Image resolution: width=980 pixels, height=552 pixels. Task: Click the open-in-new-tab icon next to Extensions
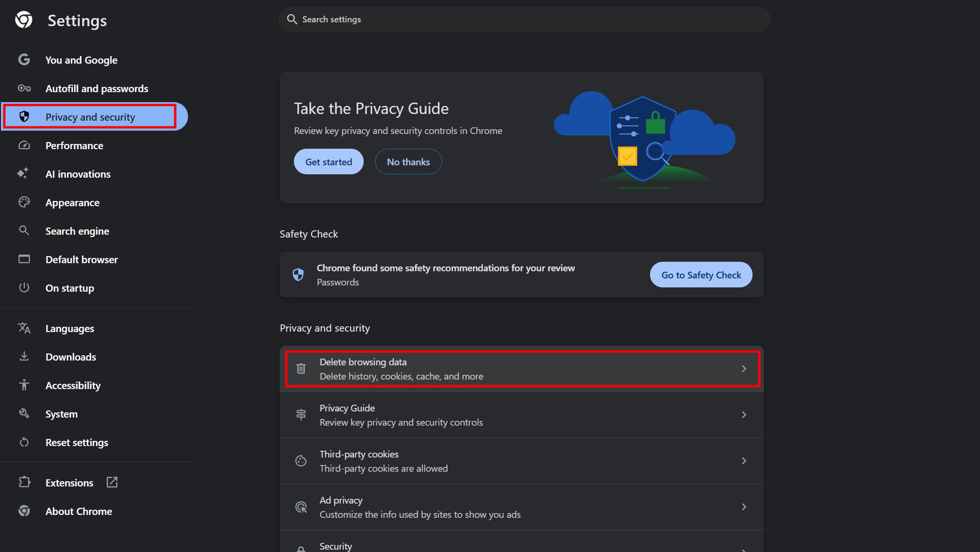tap(112, 482)
